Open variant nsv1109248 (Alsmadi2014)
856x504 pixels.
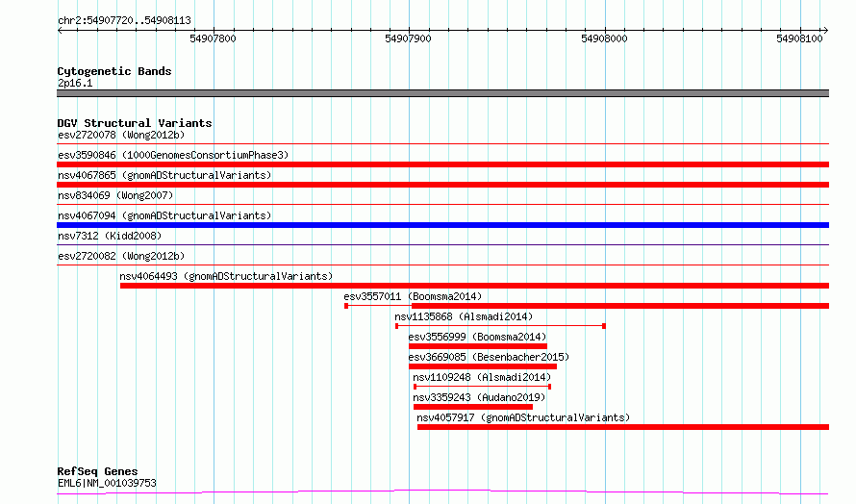[482, 377]
